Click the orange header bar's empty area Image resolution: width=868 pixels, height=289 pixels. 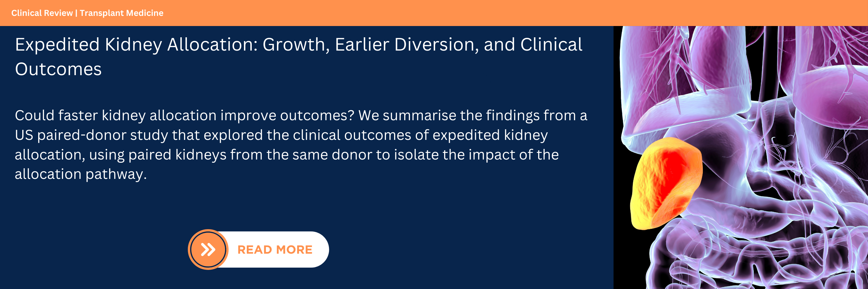472,13
